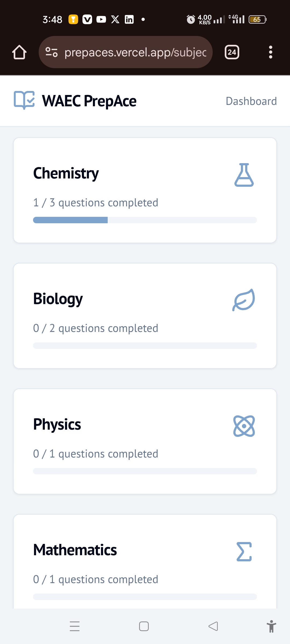This screenshot has width=290, height=644.
Task: Click the Physics atom icon
Action: click(244, 426)
